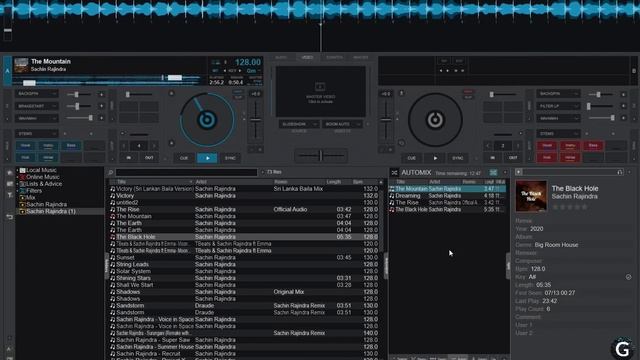
Task: Toggle the red HiHat stem pad
Action: [x=570, y=158]
